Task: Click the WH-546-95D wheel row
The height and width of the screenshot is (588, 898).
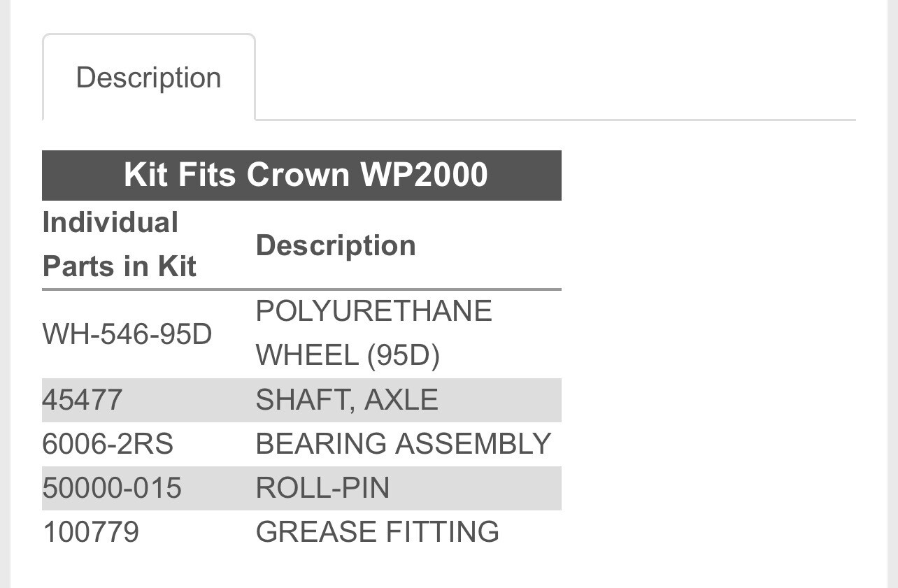Action: point(302,334)
